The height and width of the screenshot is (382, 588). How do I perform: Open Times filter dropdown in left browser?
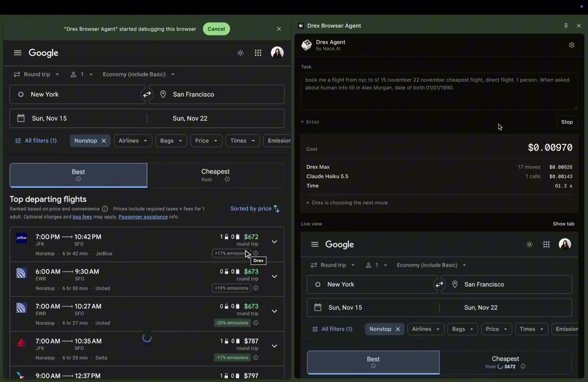point(243,141)
